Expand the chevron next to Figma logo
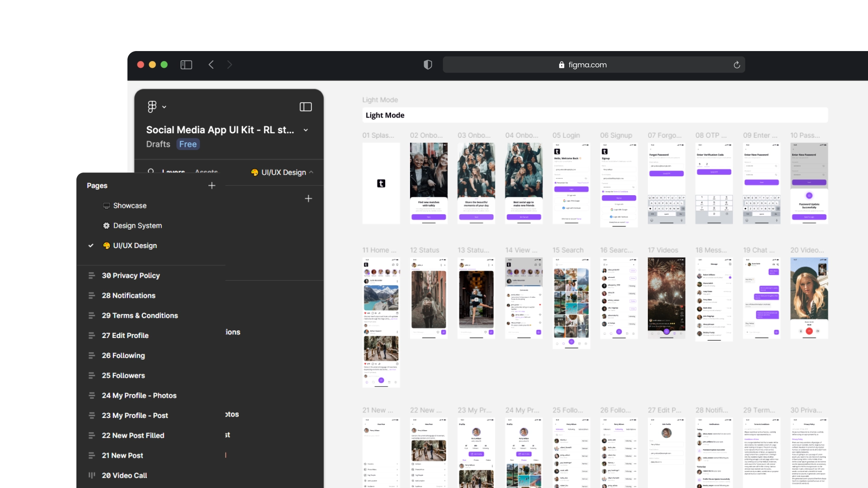868x488 pixels. [x=164, y=107]
